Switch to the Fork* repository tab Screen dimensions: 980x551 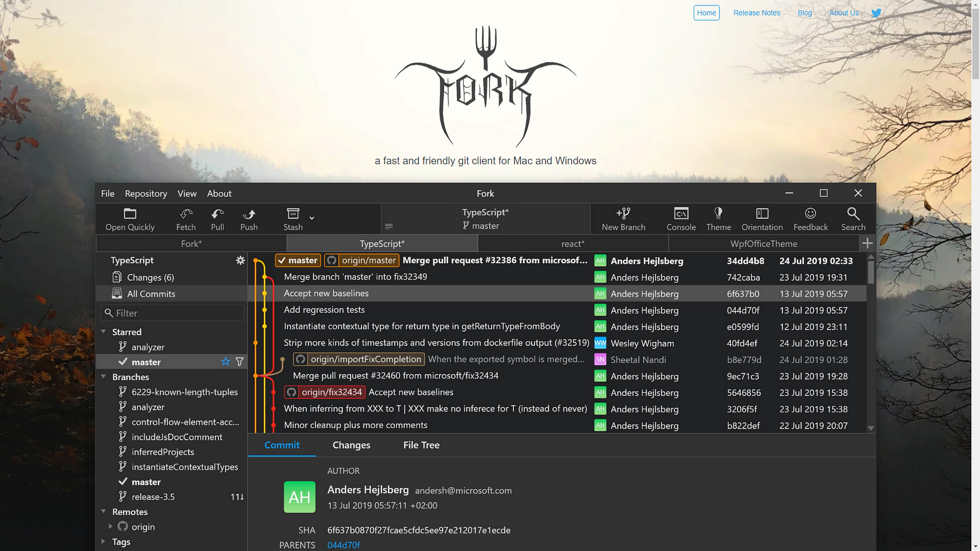pyautogui.click(x=191, y=244)
